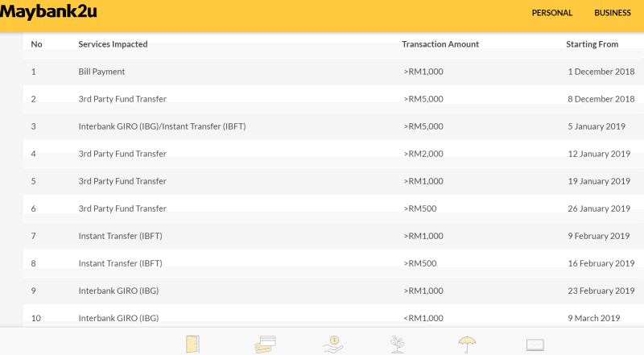Click the umbrella insurance icon

pos(467,345)
